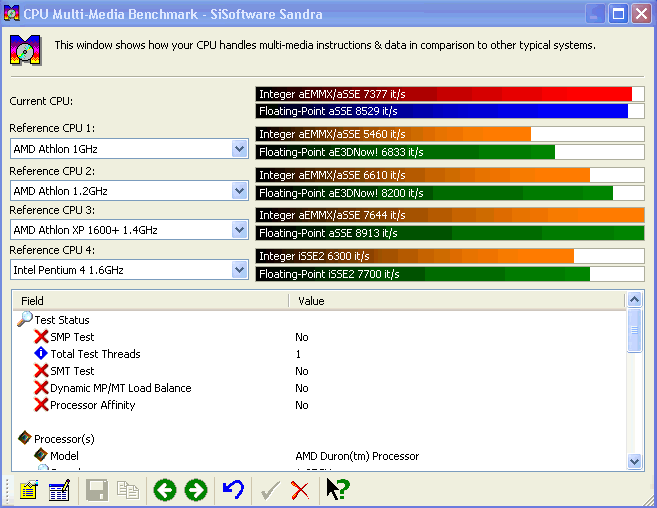Image resolution: width=657 pixels, height=508 pixels.
Task: Maximize the Sandra benchmark window
Action: (618, 14)
